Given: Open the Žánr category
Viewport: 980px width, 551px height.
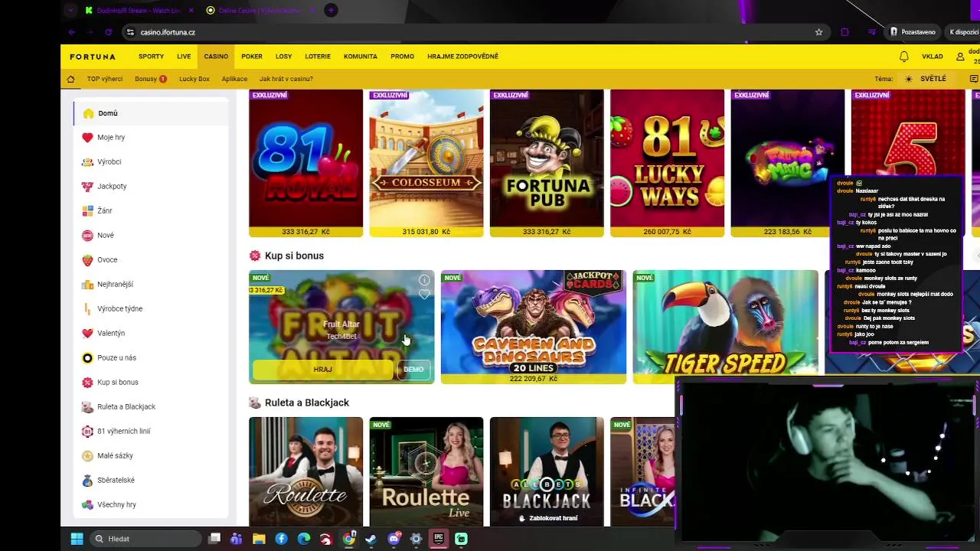Looking at the screenshot, I should [151, 211].
